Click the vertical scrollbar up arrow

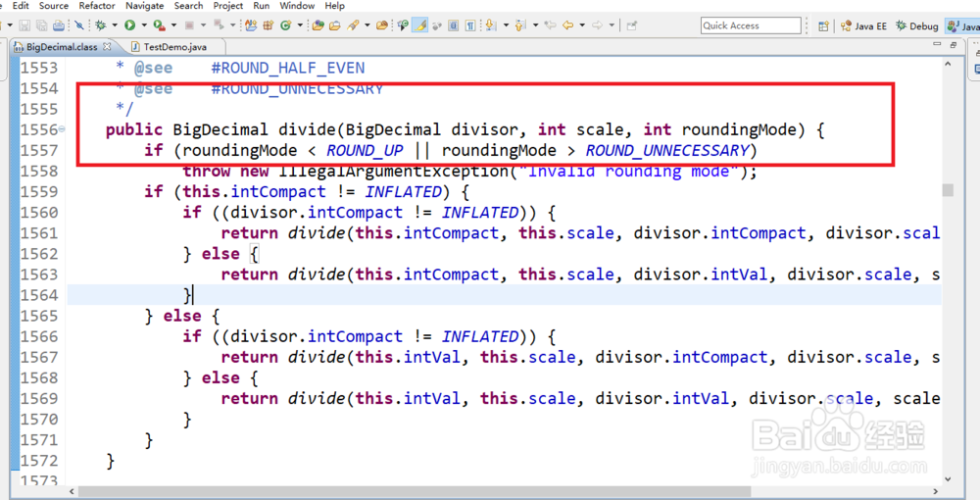pyautogui.click(x=948, y=64)
